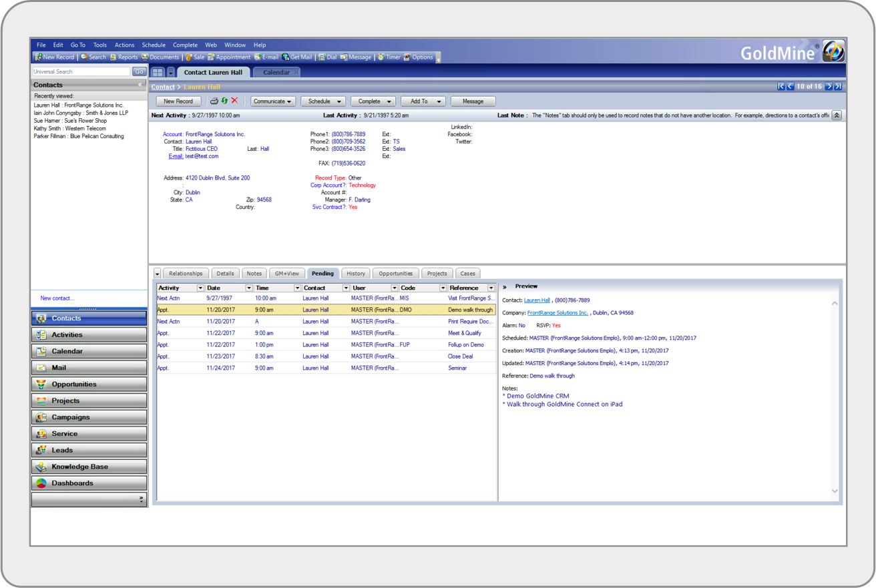Open the Complete dropdown button
Image resolution: width=876 pixels, height=588 pixels.
tap(373, 101)
